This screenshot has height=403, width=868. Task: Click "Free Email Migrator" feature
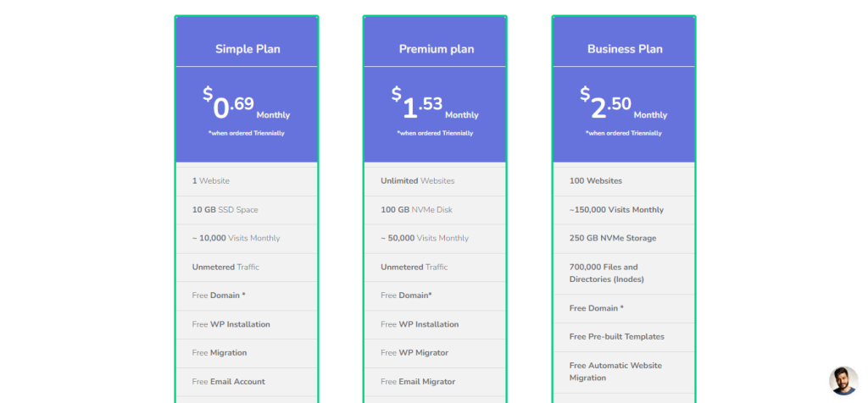tap(418, 382)
